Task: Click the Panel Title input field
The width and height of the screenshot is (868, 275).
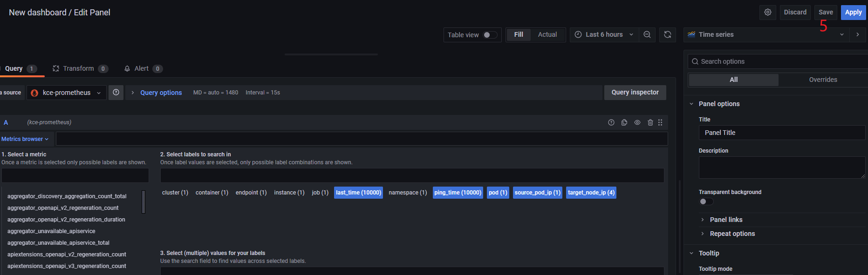Action: pyautogui.click(x=781, y=133)
